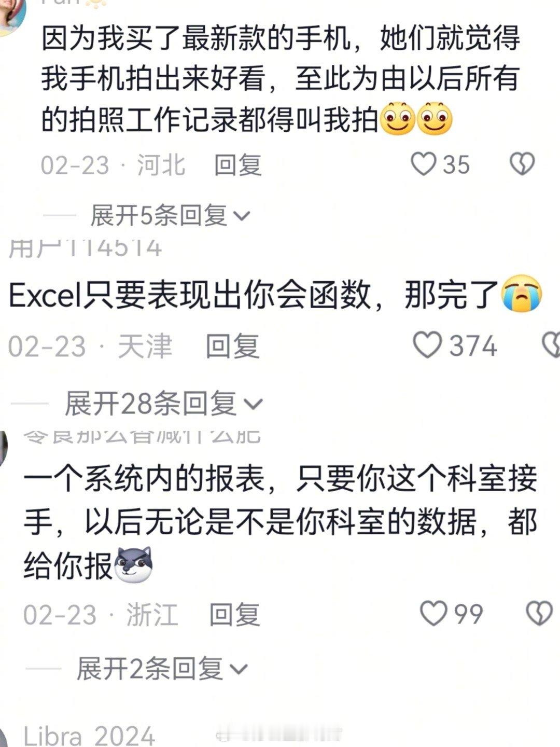The image size is (560, 747).
Task: Dislike the Hebei comment via broken heart
Action: 522,164
